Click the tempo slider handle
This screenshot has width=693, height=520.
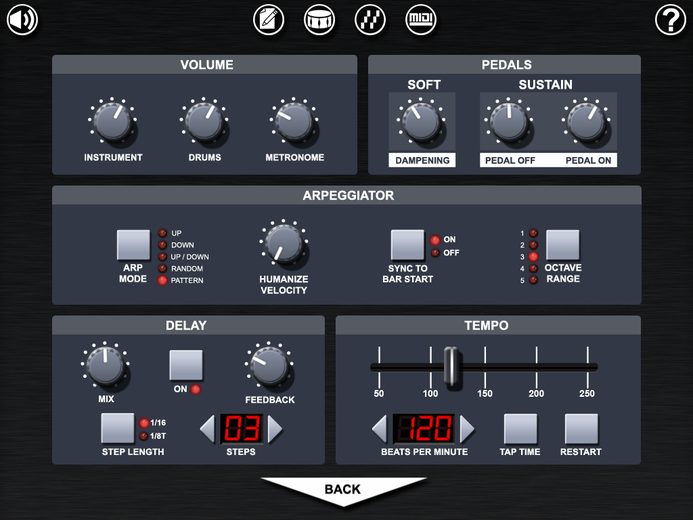tap(451, 367)
